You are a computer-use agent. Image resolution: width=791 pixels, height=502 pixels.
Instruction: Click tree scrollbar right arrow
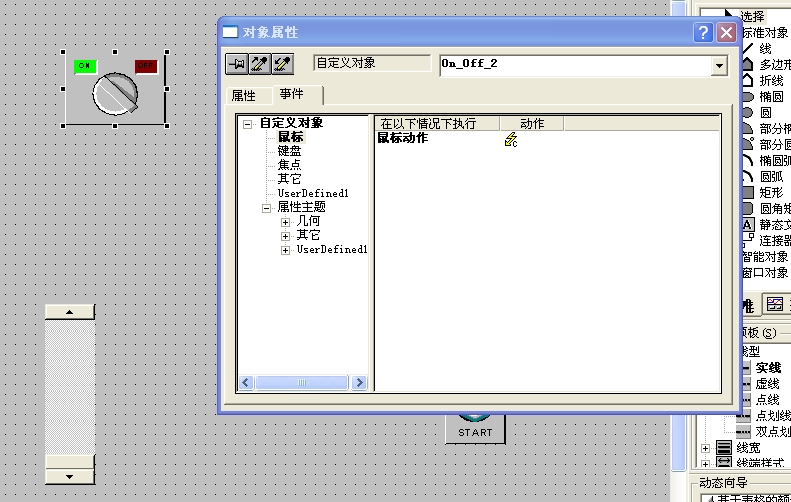(x=359, y=382)
